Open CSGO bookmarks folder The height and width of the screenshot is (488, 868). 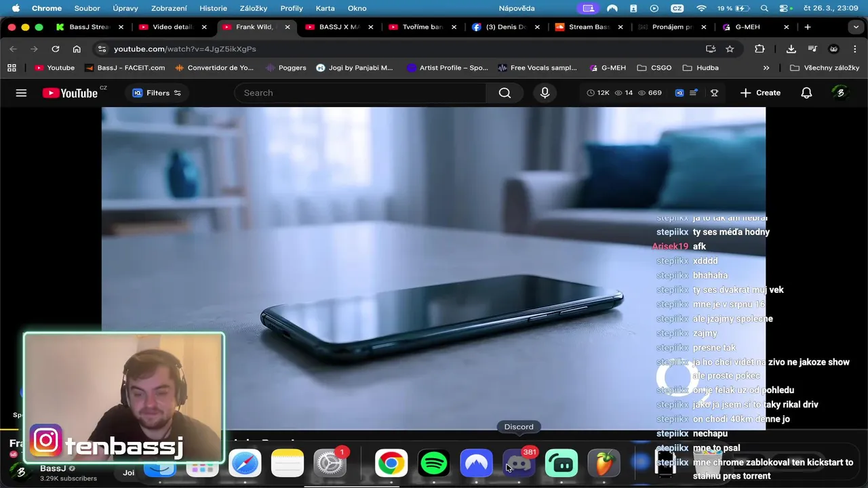pos(654,68)
